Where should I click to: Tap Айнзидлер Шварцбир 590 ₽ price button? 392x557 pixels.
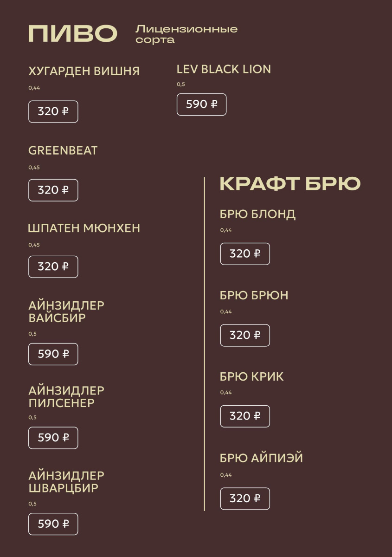(x=53, y=524)
